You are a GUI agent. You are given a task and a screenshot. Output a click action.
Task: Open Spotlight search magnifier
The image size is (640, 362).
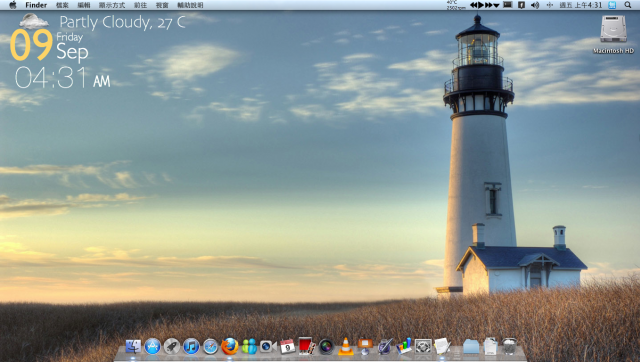pyautogui.click(x=628, y=5)
